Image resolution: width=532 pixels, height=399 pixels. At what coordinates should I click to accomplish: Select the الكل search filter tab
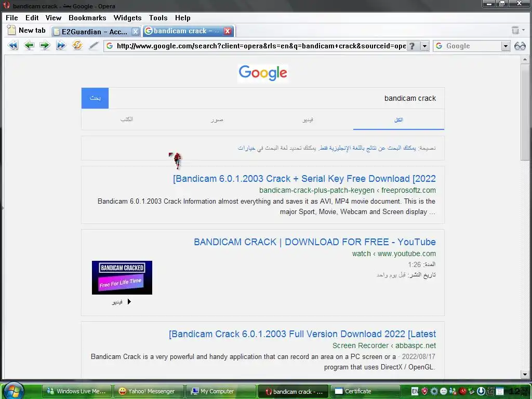pos(398,120)
